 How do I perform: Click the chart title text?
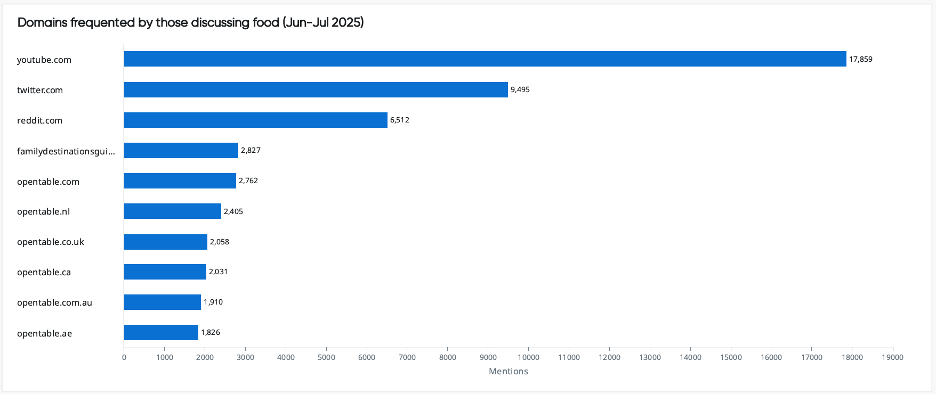190,23
